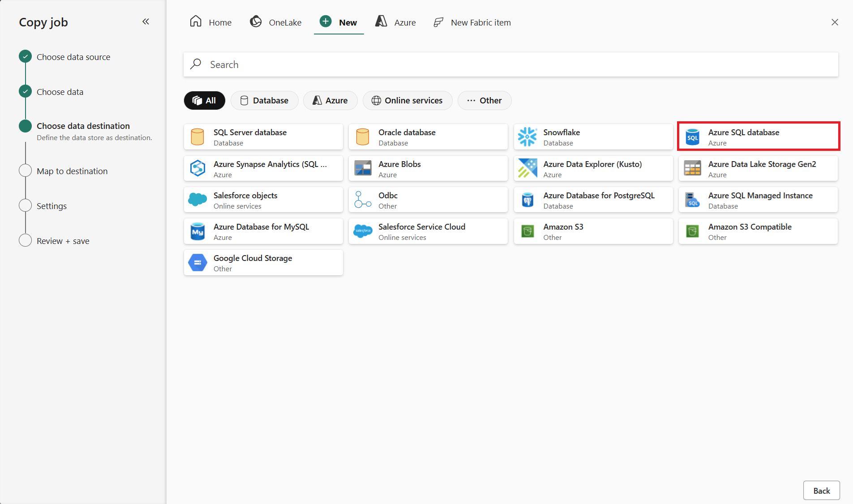Click the Search connectors input field
The height and width of the screenshot is (504, 853).
[x=510, y=64]
